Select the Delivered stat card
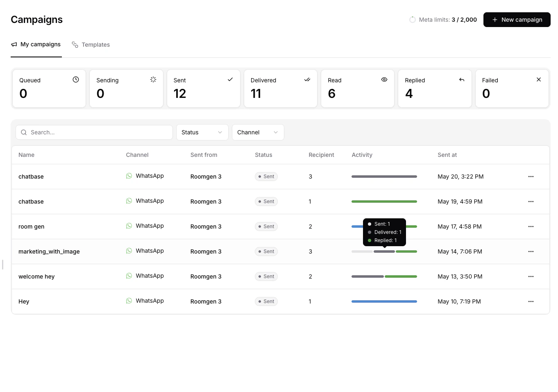The height and width of the screenshot is (392, 558). [x=281, y=88]
